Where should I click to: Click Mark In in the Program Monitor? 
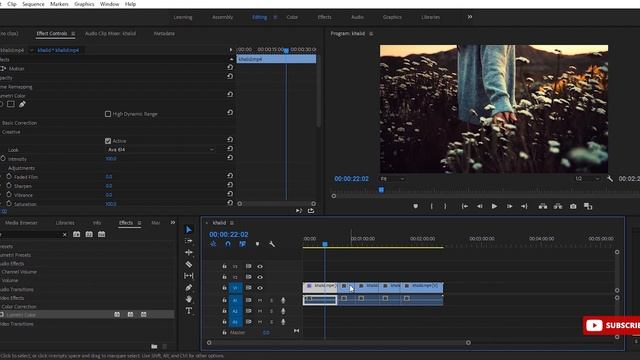[431, 207]
